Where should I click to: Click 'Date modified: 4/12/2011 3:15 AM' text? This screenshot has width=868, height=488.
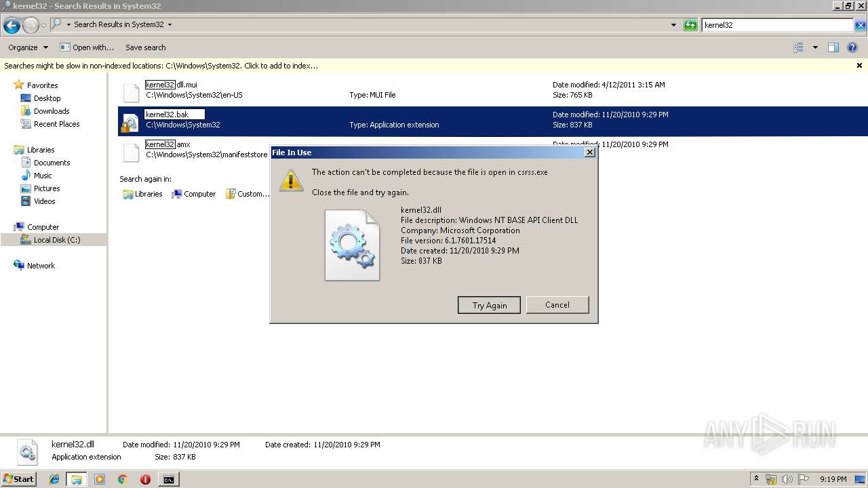point(608,85)
